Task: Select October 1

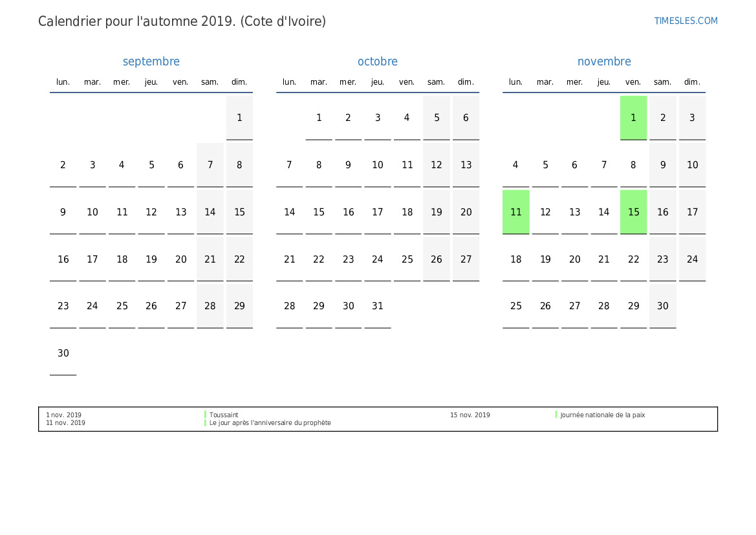Action: tap(319, 118)
